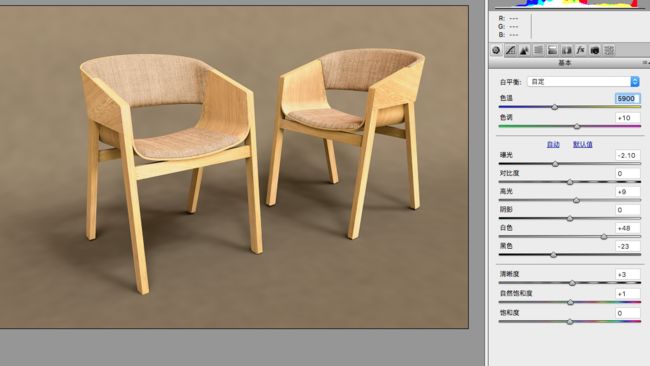This screenshot has width=650, height=366.
Task: Click the 白色 whites slider handle
Action: (604, 237)
